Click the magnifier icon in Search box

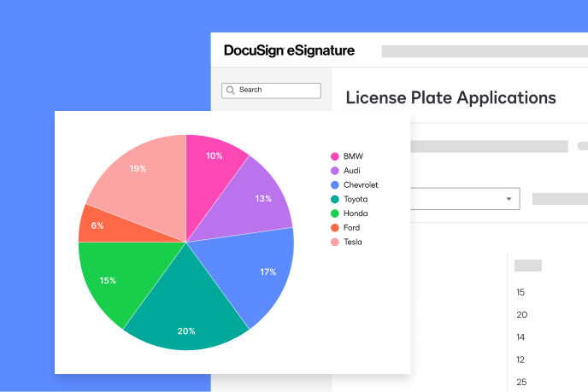231,91
